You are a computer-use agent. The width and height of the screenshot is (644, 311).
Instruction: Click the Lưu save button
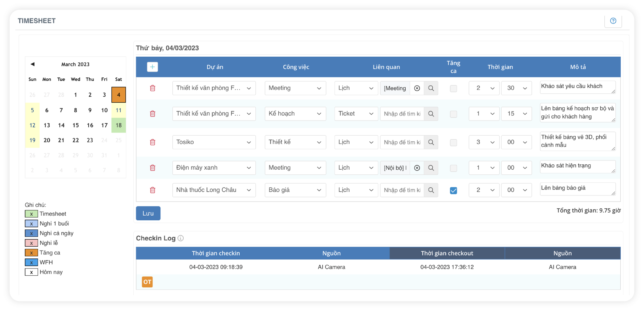(x=148, y=213)
